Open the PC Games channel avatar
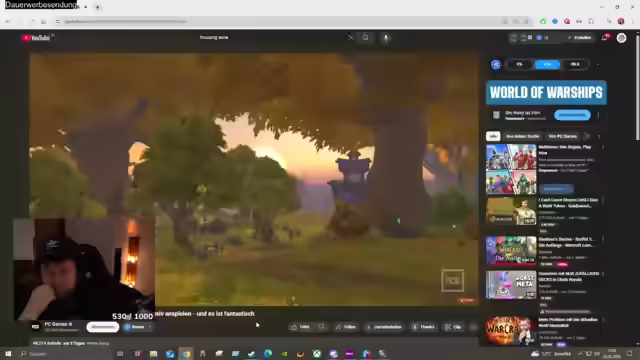640x360 pixels. [x=36, y=327]
